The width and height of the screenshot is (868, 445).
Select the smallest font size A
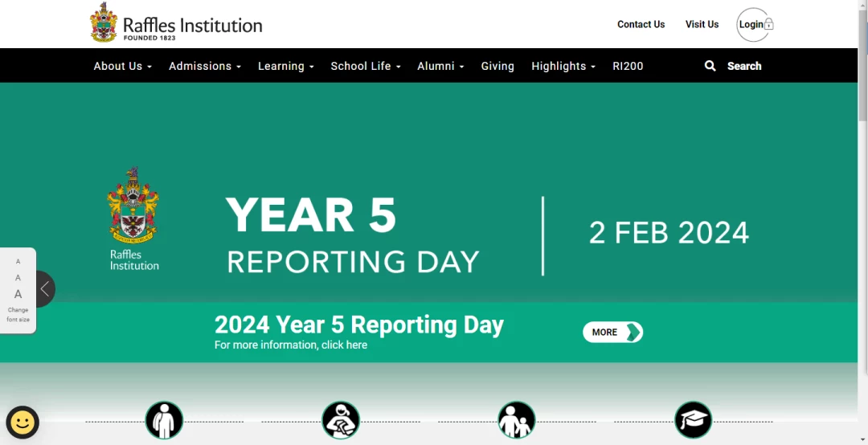[18, 261]
